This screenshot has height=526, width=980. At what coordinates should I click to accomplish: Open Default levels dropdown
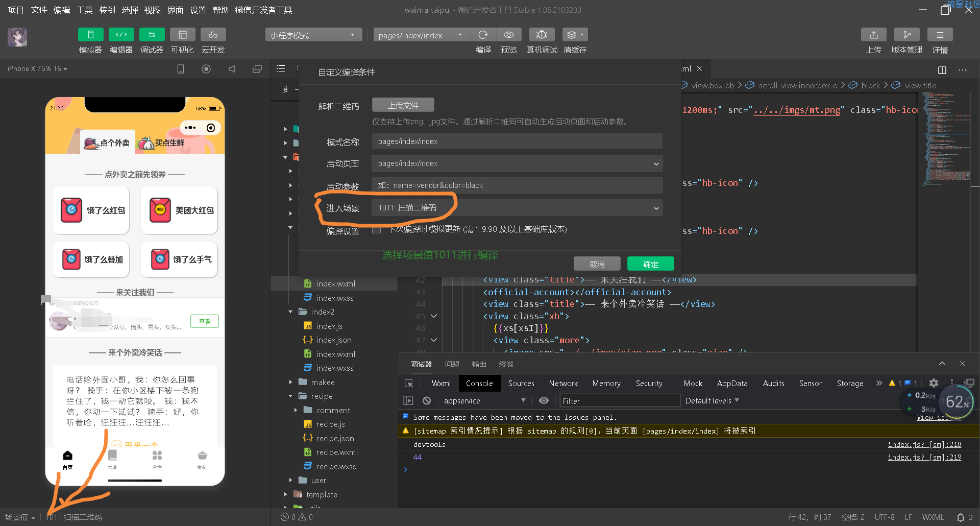pos(712,401)
